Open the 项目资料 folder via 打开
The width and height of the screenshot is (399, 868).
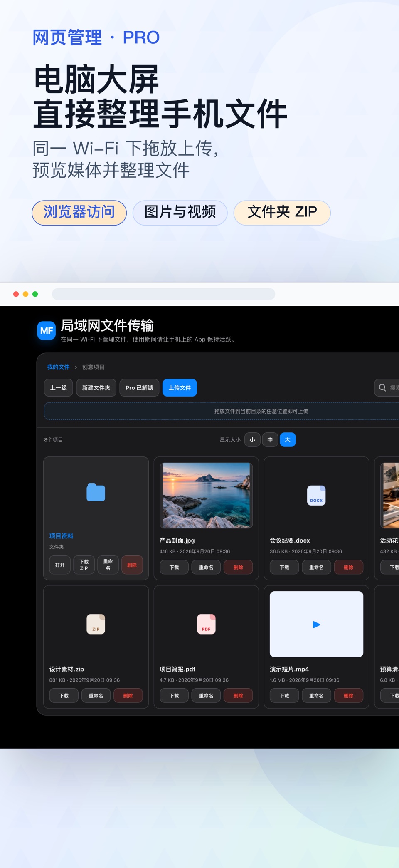click(60, 565)
